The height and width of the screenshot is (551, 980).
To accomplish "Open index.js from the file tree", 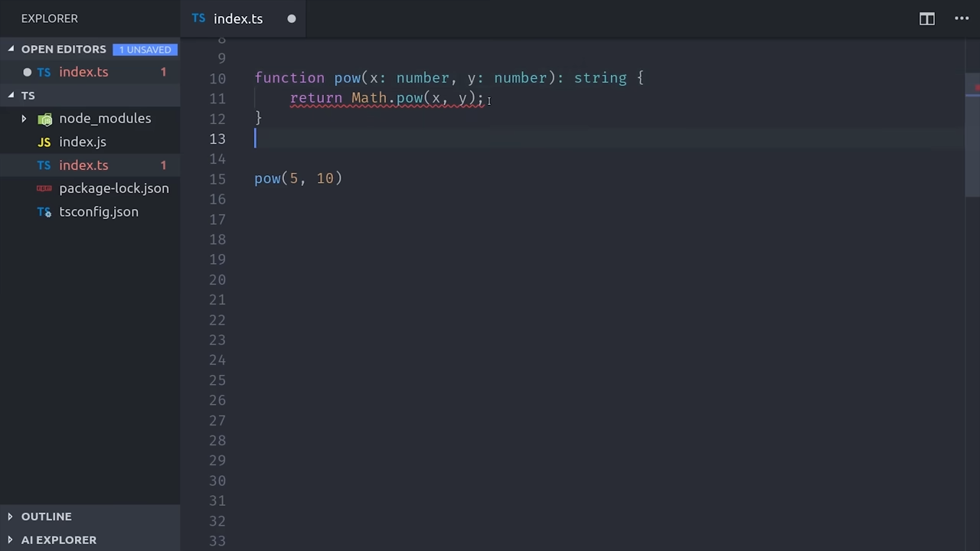I will 83,142.
